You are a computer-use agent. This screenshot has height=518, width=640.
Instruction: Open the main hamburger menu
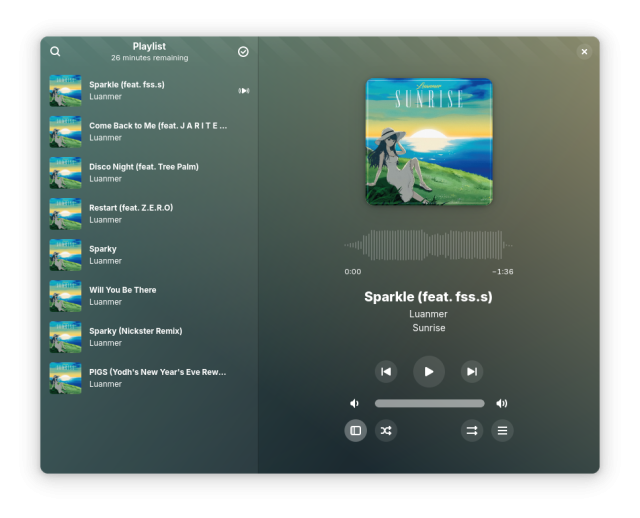(502, 431)
